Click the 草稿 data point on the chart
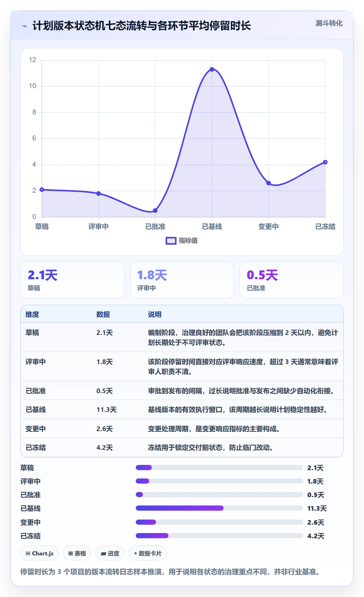 42,190
